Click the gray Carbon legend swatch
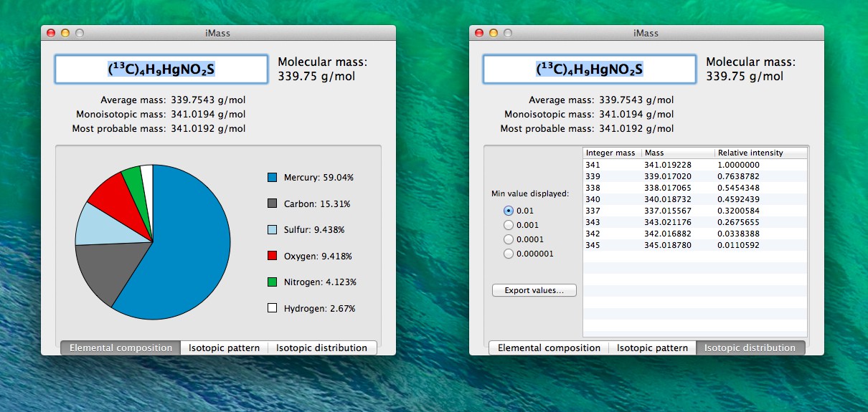Screen dimensions: 868x412 [272, 204]
